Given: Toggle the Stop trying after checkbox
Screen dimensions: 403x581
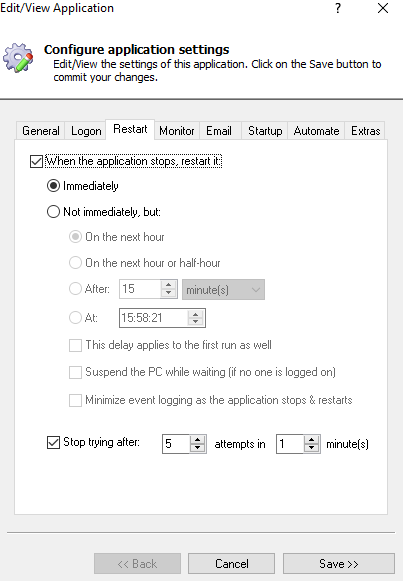Looking at the screenshot, I should pyautogui.click(x=53, y=442).
